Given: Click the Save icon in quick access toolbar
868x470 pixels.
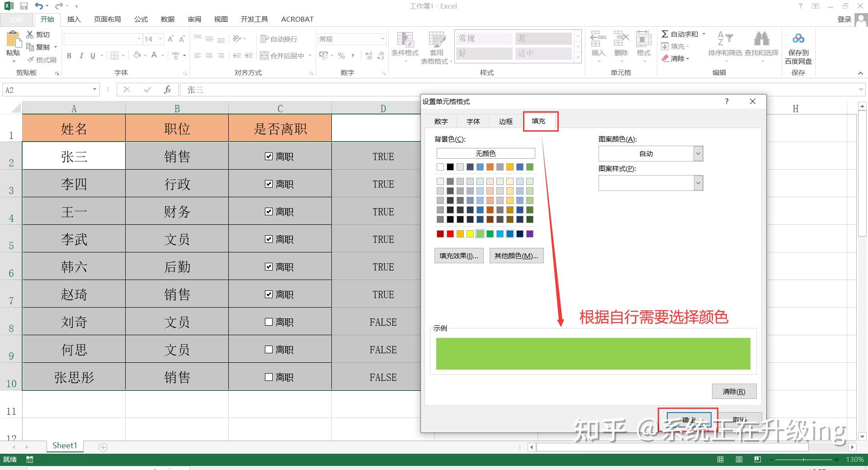Looking at the screenshot, I should click(x=24, y=6).
